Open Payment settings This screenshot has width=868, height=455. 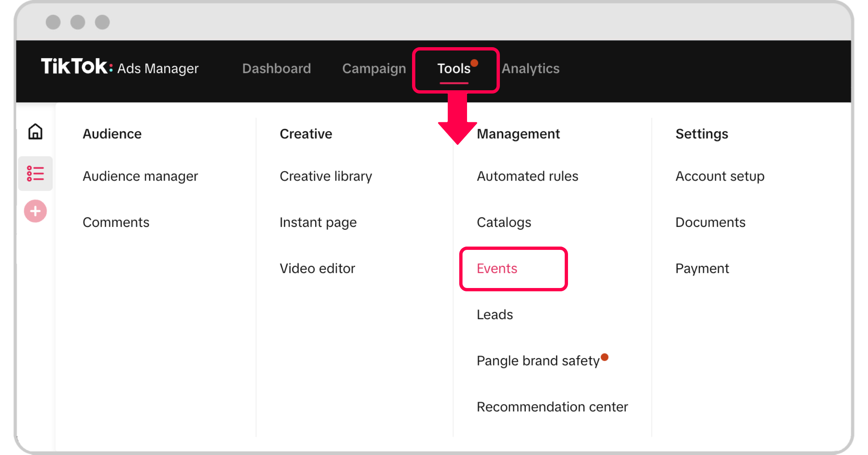pyautogui.click(x=702, y=269)
